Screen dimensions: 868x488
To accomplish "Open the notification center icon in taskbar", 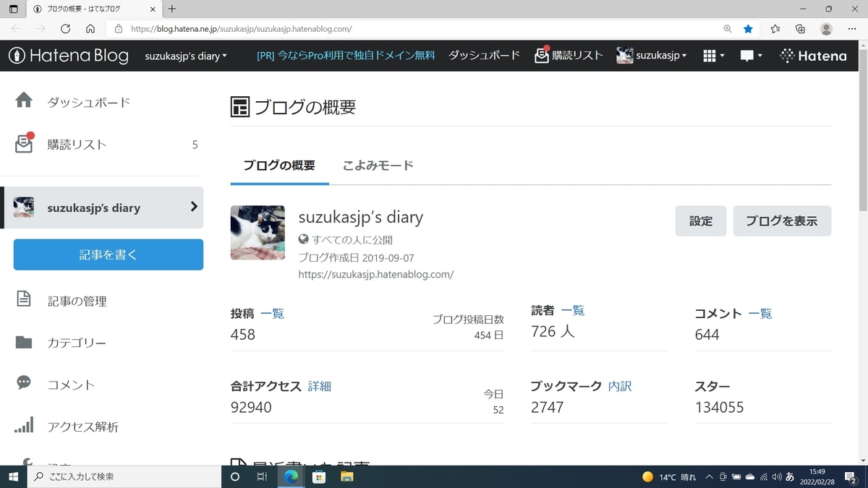I will pyautogui.click(x=850, y=476).
